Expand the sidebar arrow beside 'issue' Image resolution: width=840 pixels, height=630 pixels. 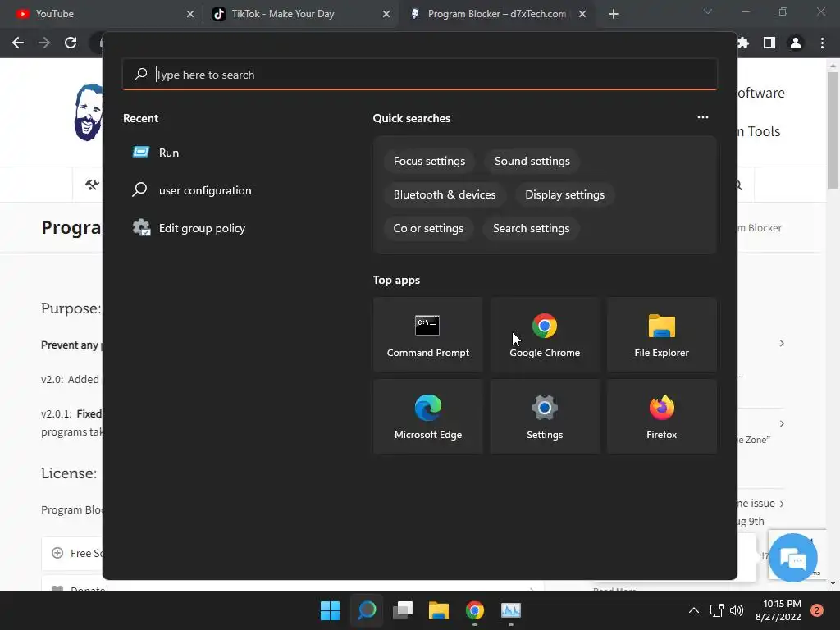pyautogui.click(x=782, y=504)
